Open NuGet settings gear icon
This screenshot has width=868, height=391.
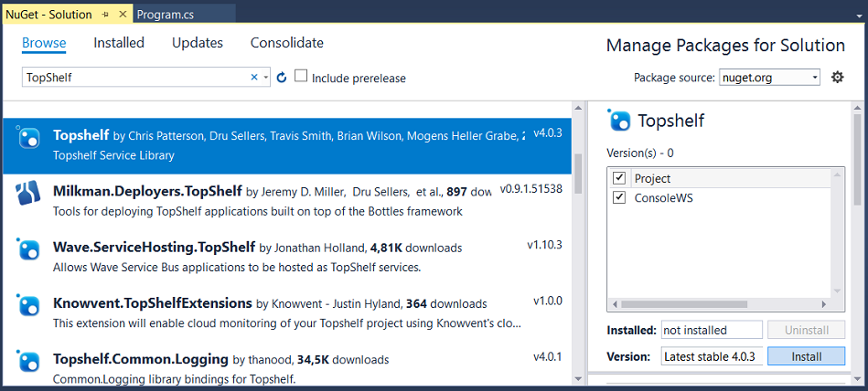click(x=838, y=78)
